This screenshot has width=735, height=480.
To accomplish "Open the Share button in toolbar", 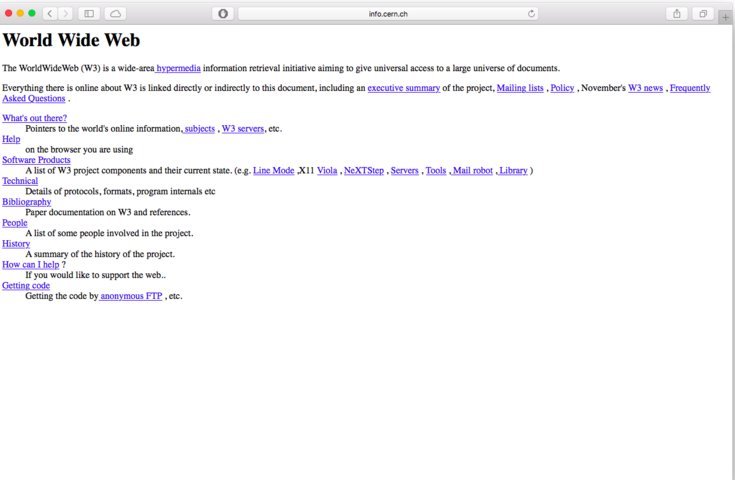I will pyautogui.click(x=677, y=13).
